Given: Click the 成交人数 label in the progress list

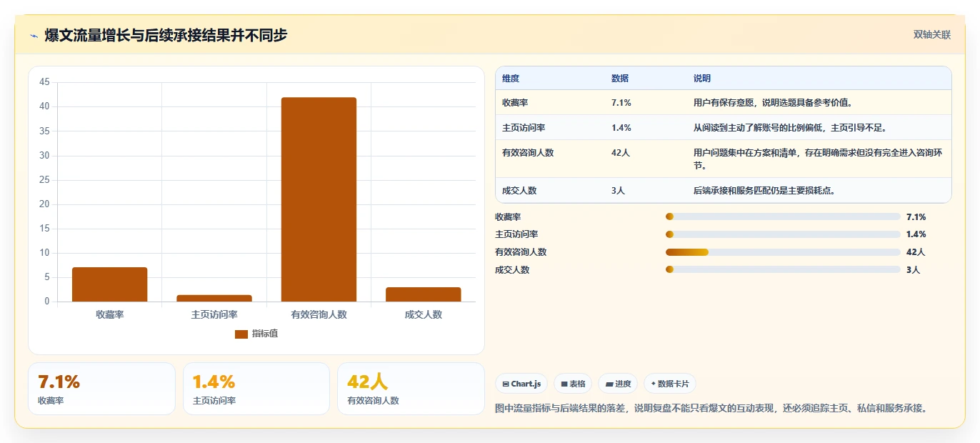Looking at the screenshot, I should pyautogui.click(x=512, y=270).
